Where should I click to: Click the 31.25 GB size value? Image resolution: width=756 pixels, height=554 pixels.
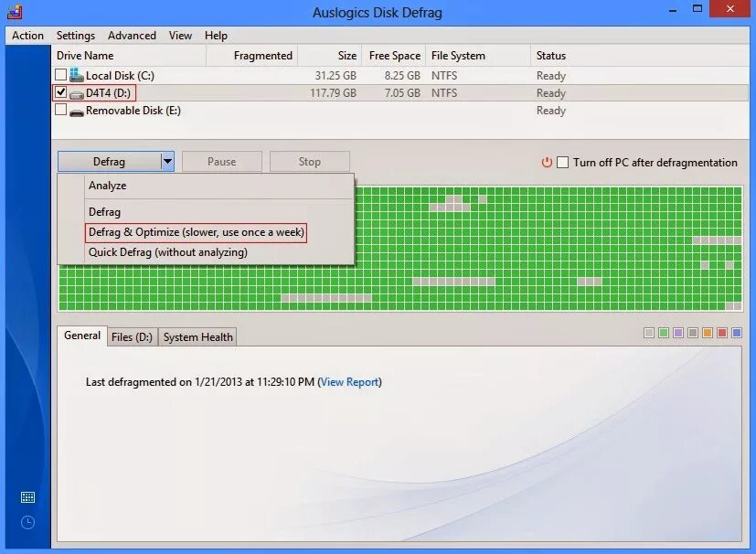[335, 76]
